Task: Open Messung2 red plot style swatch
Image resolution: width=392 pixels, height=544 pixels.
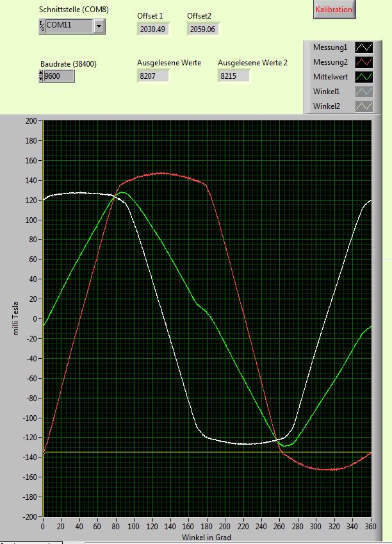Action: point(364,62)
